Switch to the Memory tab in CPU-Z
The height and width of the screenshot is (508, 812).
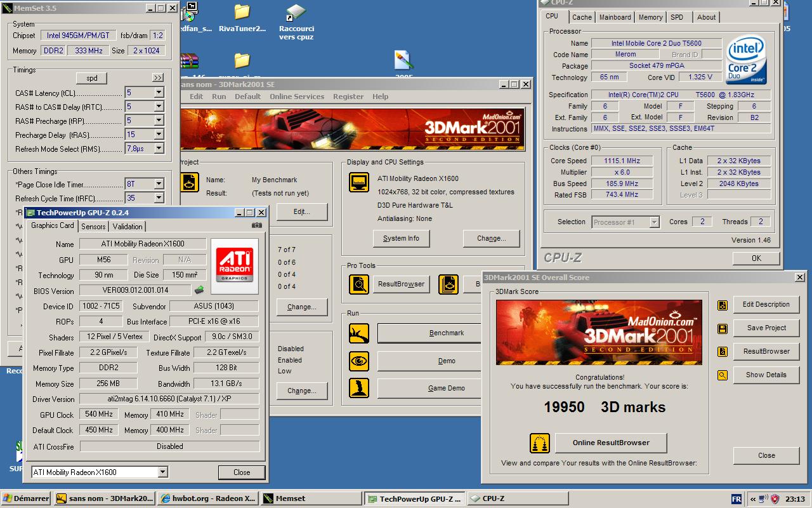(x=651, y=18)
